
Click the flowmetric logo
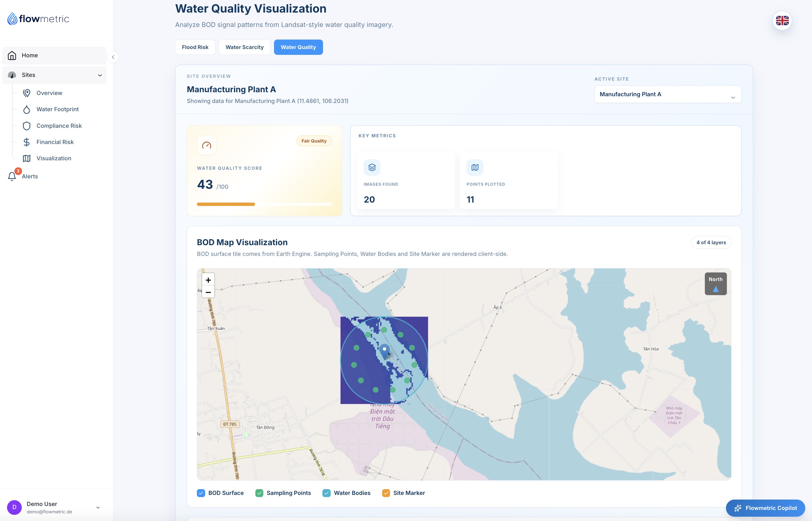click(x=38, y=19)
